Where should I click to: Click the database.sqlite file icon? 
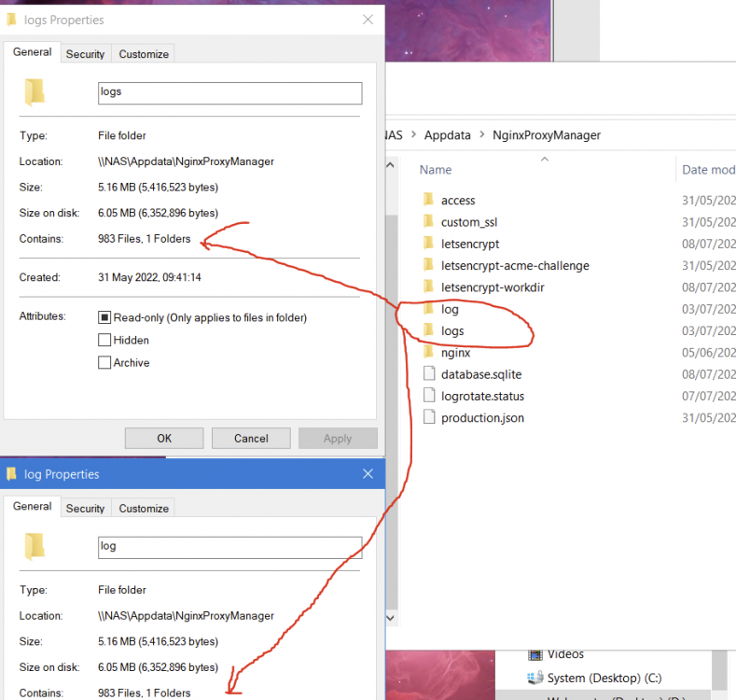pos(429,373)
